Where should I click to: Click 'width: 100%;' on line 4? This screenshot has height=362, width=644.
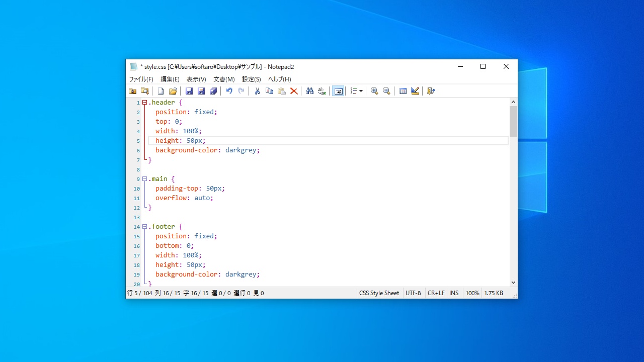click(x=179, y=131)
